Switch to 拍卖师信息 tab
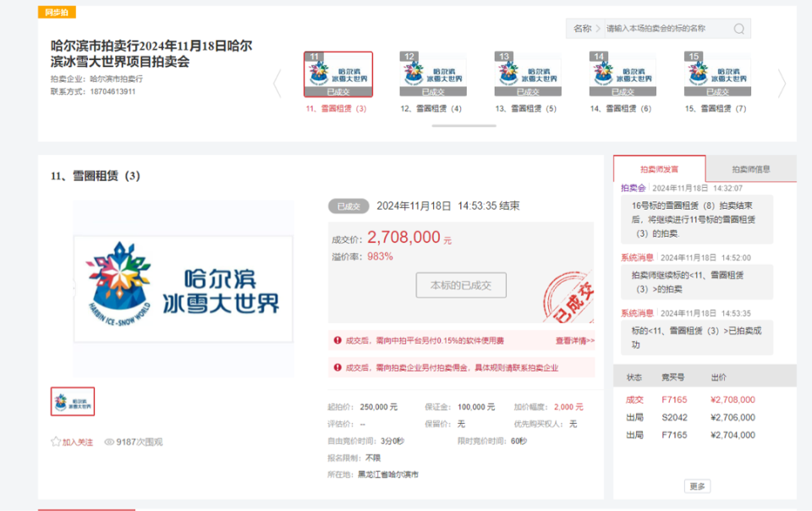This screenshot has height=511, width=812. pyautogui.click(x=751, y=169)
